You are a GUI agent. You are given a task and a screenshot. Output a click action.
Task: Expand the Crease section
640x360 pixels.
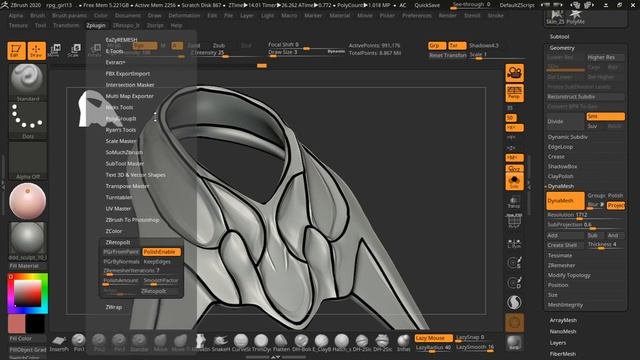click(556, 157)
